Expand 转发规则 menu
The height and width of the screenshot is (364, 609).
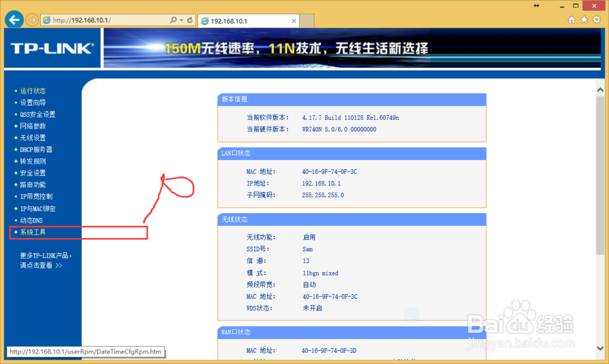point(33,161)
